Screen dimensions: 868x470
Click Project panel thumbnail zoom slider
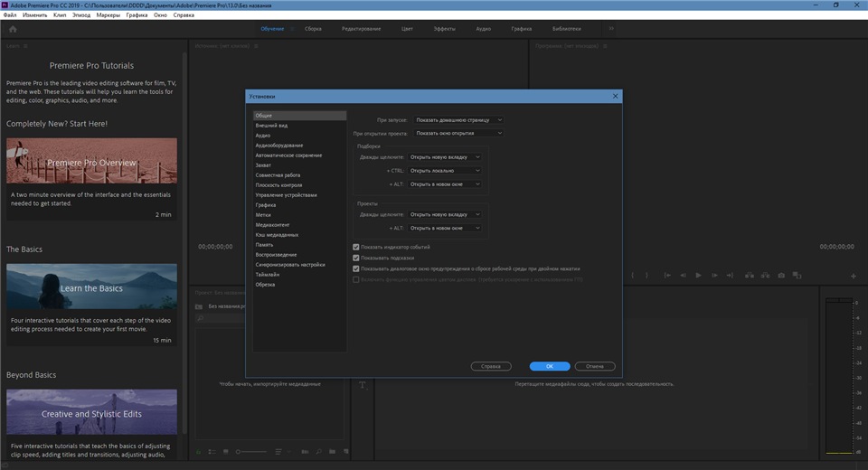250,452
